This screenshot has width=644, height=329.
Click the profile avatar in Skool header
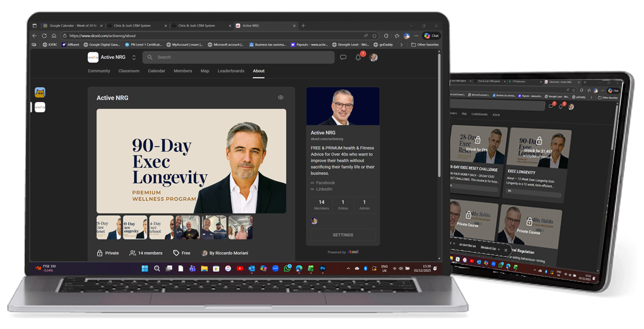coord(374,57)
